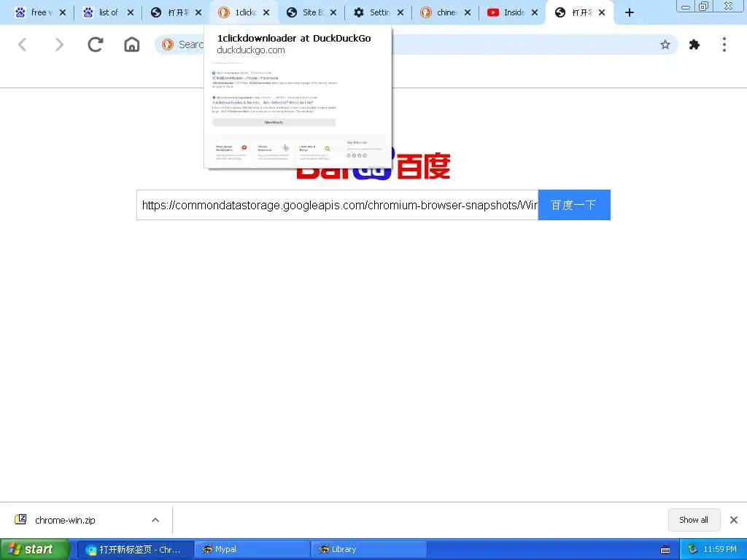This screenshot has width=747, height=560.
Task: Click the DuckDuckGo icon in the address bar
Action: pyautogui.click(x=167, y=44)
